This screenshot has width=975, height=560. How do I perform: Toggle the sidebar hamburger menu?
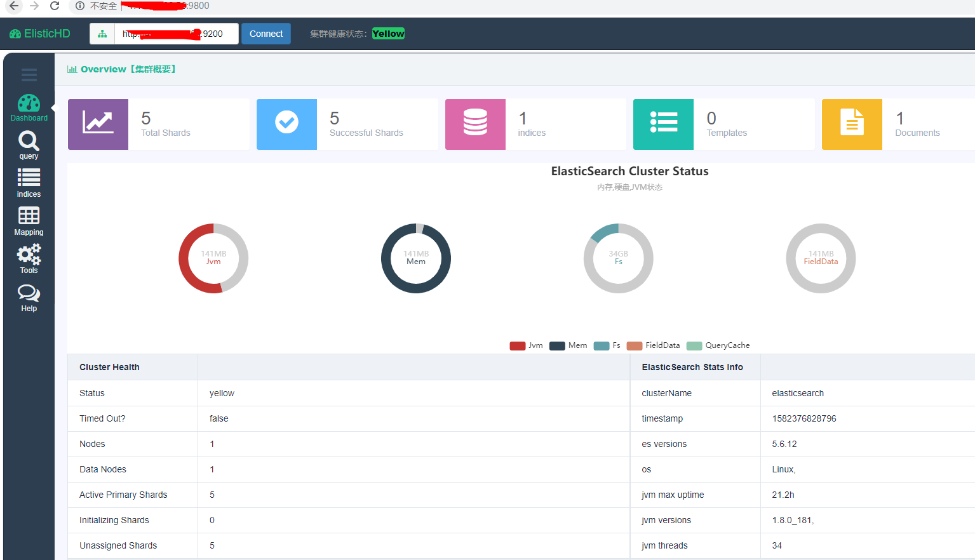pos(29,75)
